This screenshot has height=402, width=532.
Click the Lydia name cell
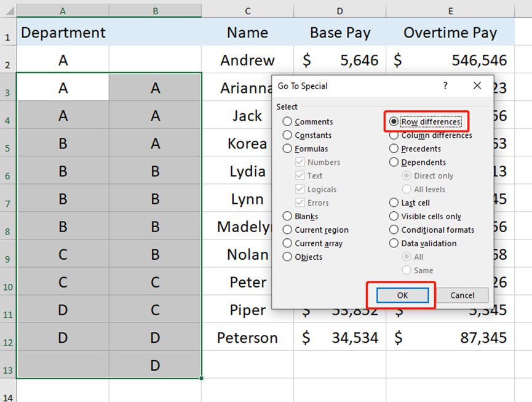coord(237,171)
